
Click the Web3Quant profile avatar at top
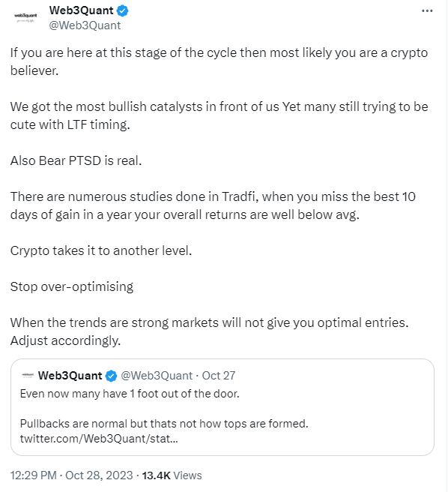pyautogui.click(x=25, y=17)
